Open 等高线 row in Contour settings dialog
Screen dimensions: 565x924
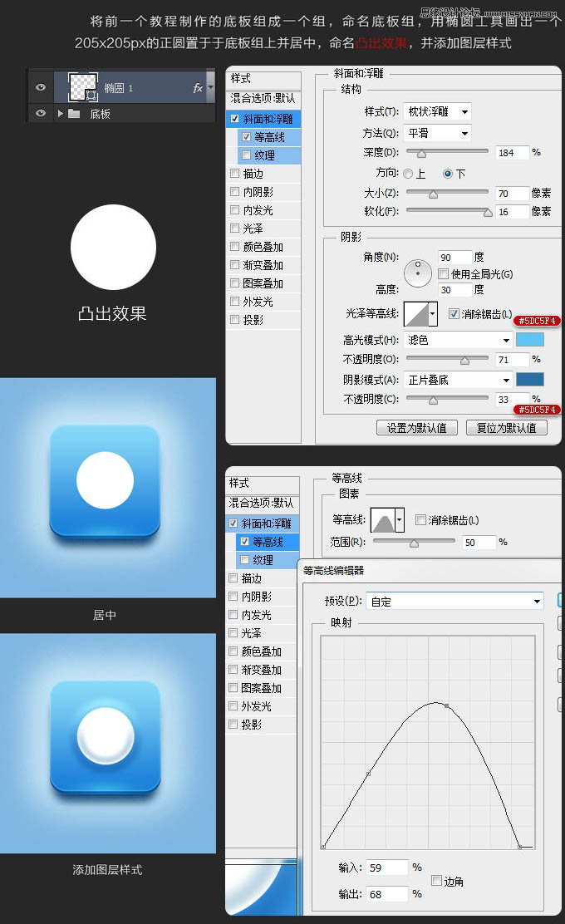[268, 542]
